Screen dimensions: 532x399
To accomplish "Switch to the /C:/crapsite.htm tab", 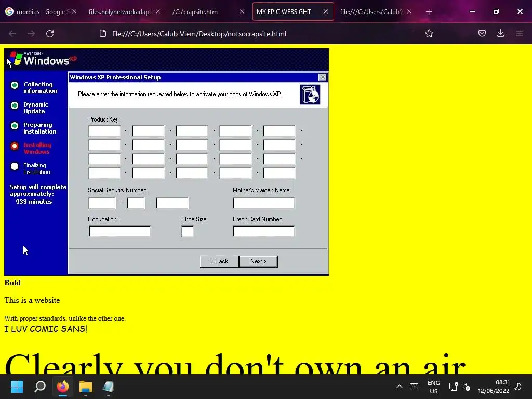I will pos(208,11).
